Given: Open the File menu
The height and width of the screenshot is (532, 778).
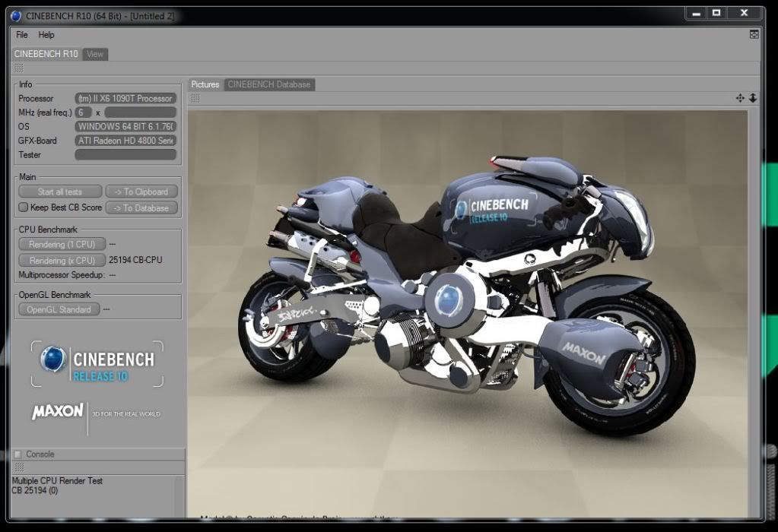Looking at the screenshot, I should 22,35.
